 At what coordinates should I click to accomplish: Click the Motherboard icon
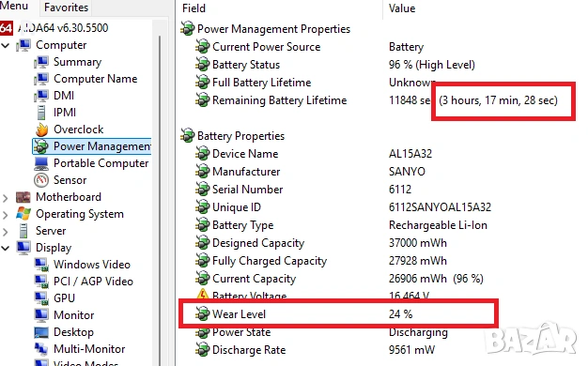click(x=23, y=197)
